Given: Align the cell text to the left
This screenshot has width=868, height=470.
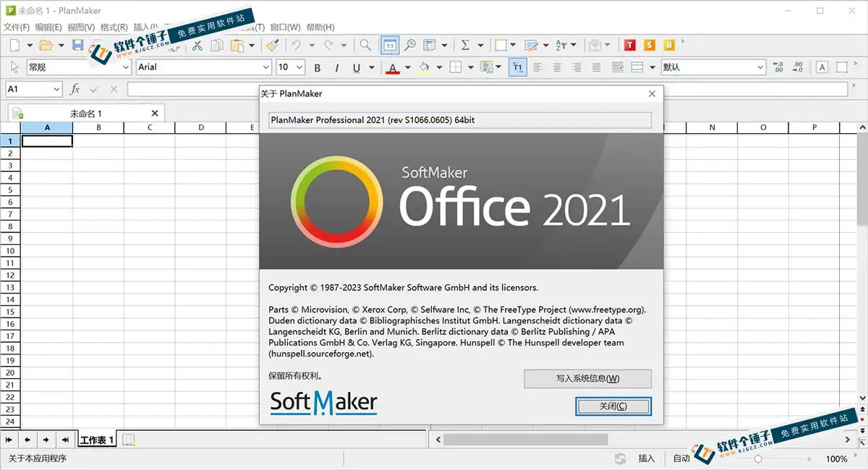Looking at the screenshot, I should pos(537,67).
